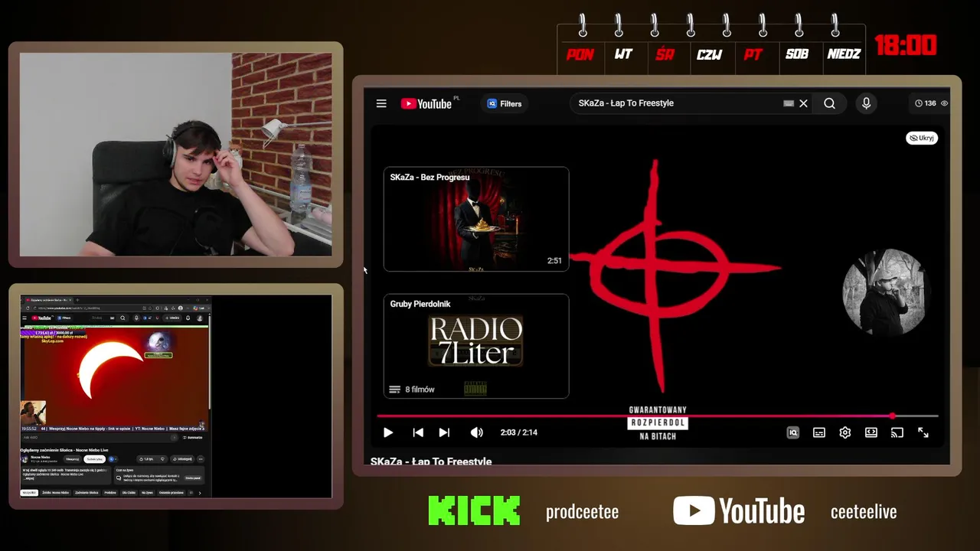Click the 'prodceetee' Kick handle text
The width and height of the screenshot is (980, 551).
point(582,512)
